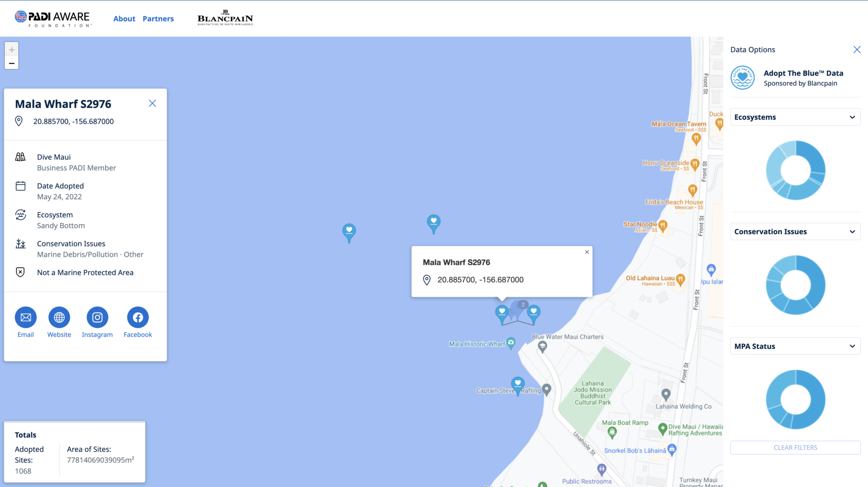Click the Blancpain sponsor logo link

click(225, 18)
